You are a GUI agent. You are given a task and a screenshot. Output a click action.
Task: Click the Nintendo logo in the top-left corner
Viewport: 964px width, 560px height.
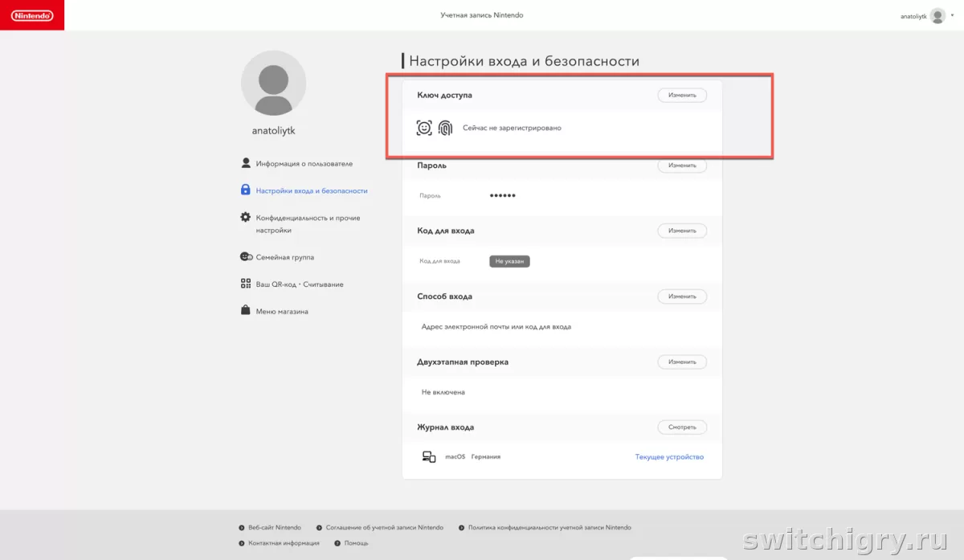click(32, 14)
